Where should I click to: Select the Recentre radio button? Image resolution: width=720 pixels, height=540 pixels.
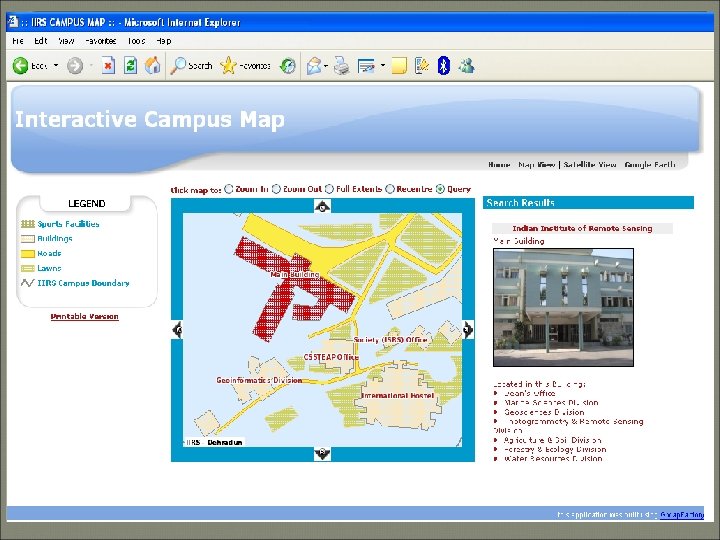click(390, 189)
